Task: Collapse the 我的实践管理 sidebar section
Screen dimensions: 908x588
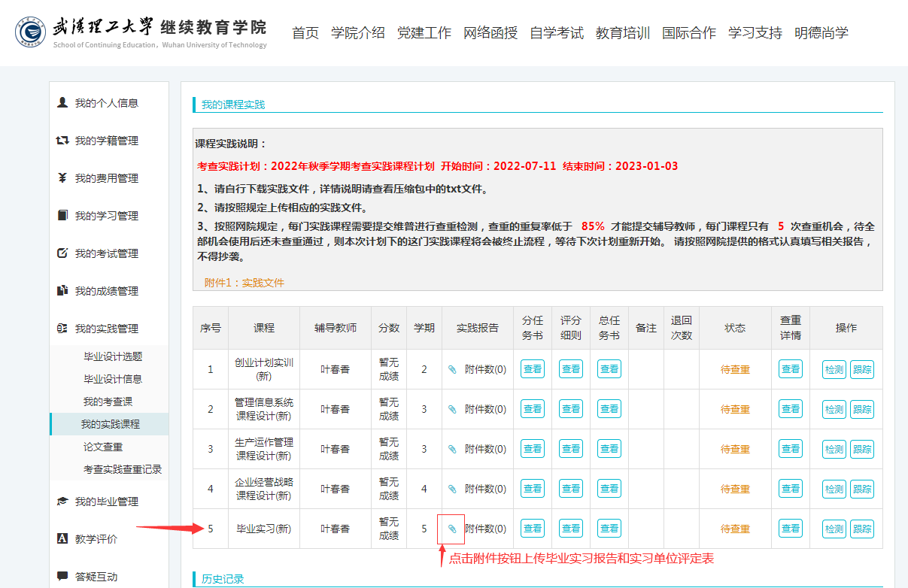Action: [106, 329]
